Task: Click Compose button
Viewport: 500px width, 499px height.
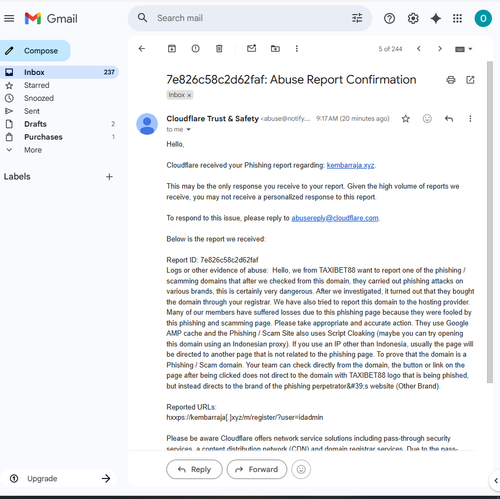Action: coord(35,51)
